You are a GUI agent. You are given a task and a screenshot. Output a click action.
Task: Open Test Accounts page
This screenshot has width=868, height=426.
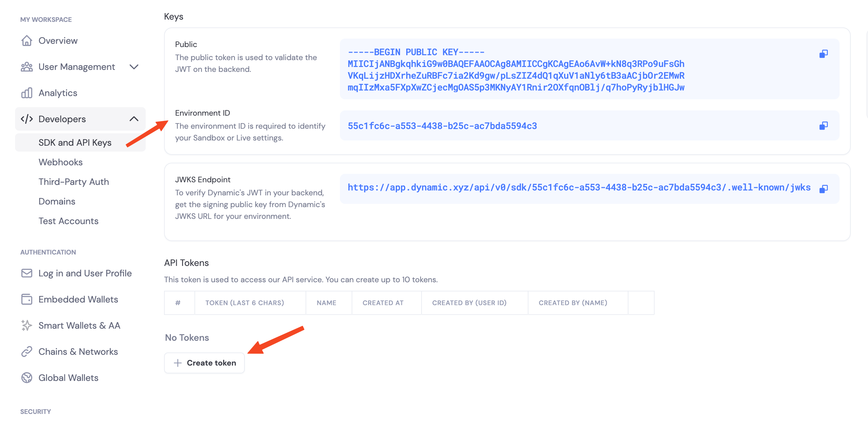tap(68, 221)
